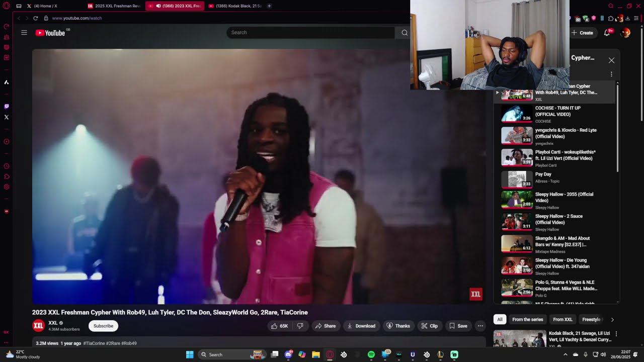
Task: Click the Share button
Action: pos(326,326)
